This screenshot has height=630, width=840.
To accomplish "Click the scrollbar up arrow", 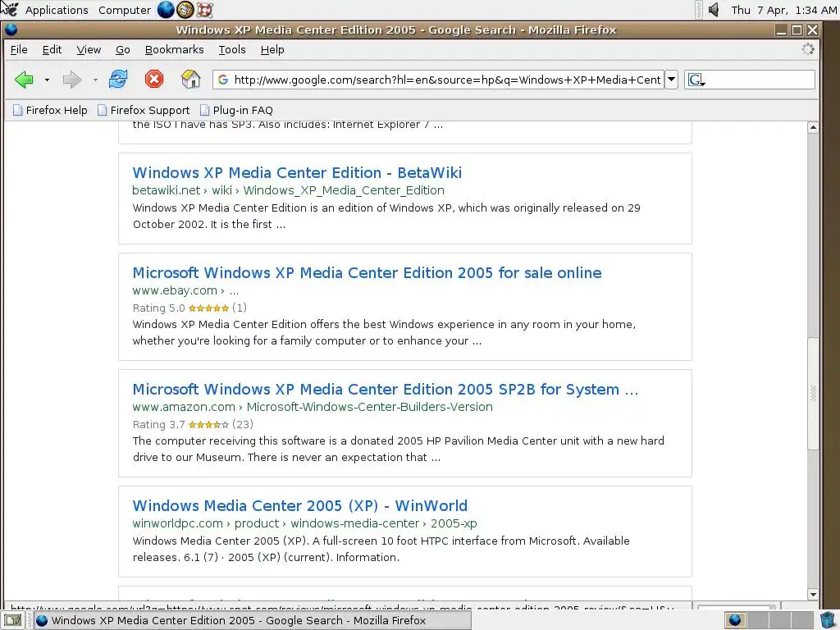I will point(813,127).
